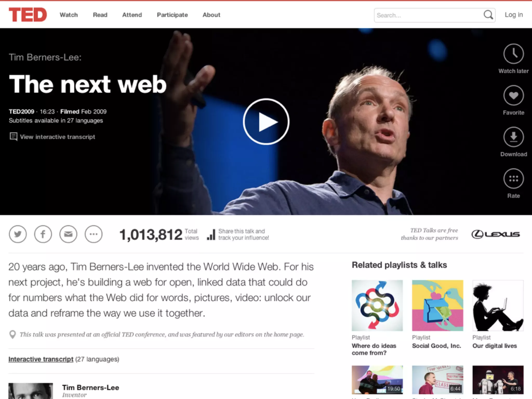This screenshot has width=532, height=399.
Task: Open the Watch menu
Action: pyautogui.click(x=69, y=15)
